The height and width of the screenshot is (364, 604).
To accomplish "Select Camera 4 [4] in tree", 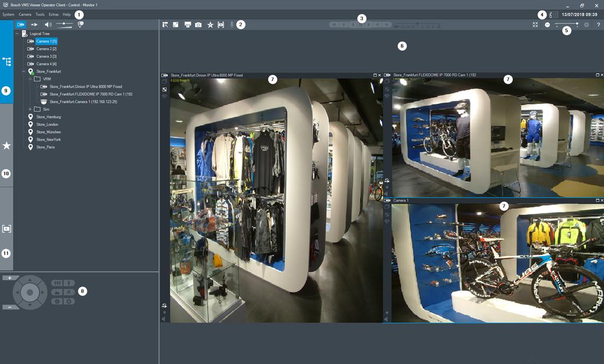I will [47, 64].
